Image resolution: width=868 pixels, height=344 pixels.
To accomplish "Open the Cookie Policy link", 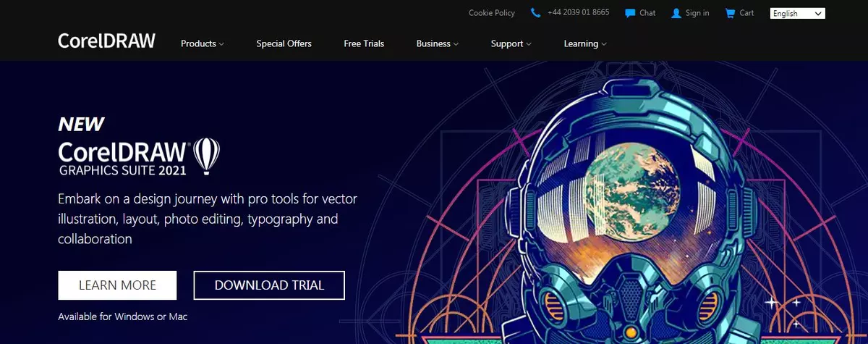I will click(492, 13).
